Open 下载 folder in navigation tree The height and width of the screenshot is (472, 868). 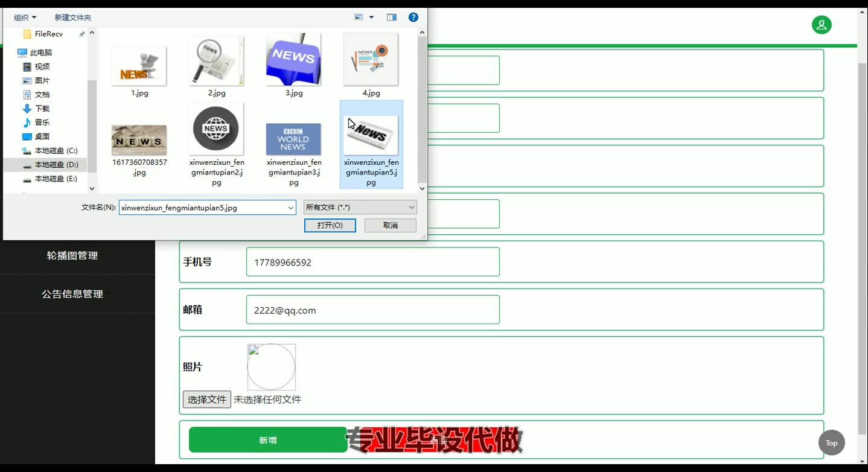click(42, 109)
